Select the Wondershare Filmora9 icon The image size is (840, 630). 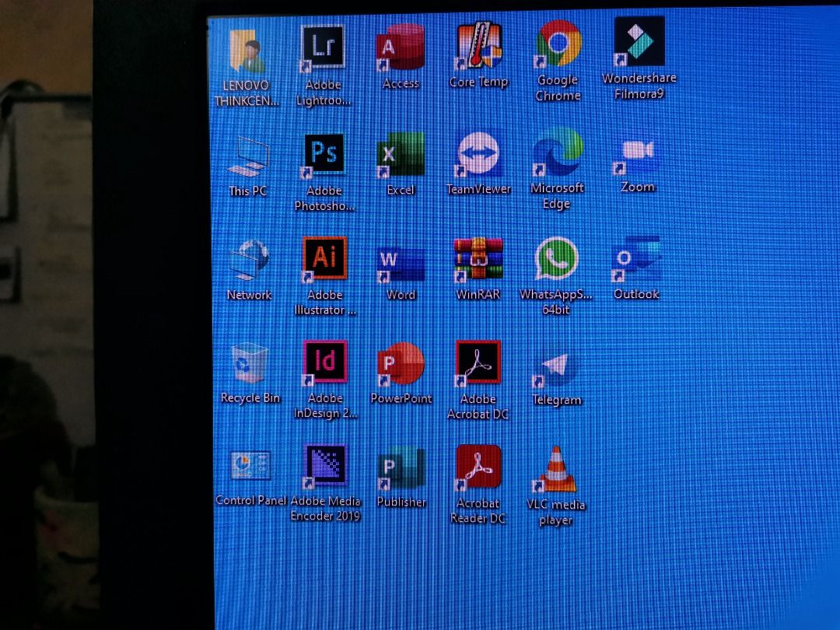click(639, 43)
